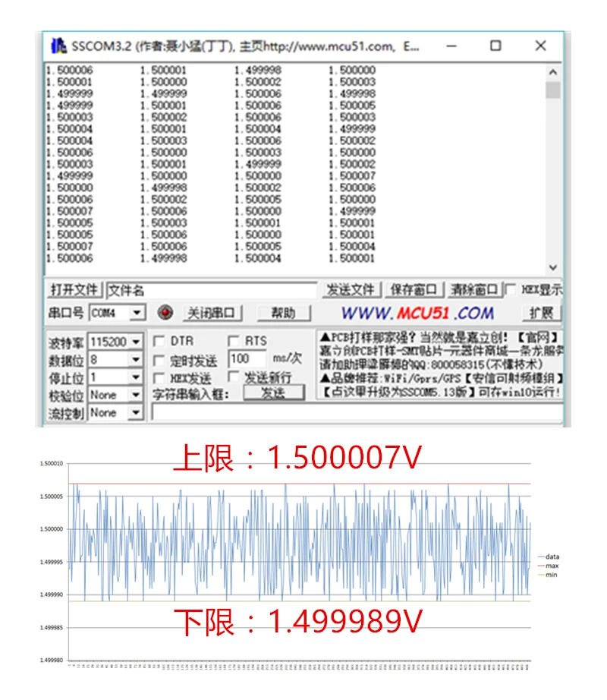
Task: Toggle the 发送新行 checkbox
Action: [233, 377]
